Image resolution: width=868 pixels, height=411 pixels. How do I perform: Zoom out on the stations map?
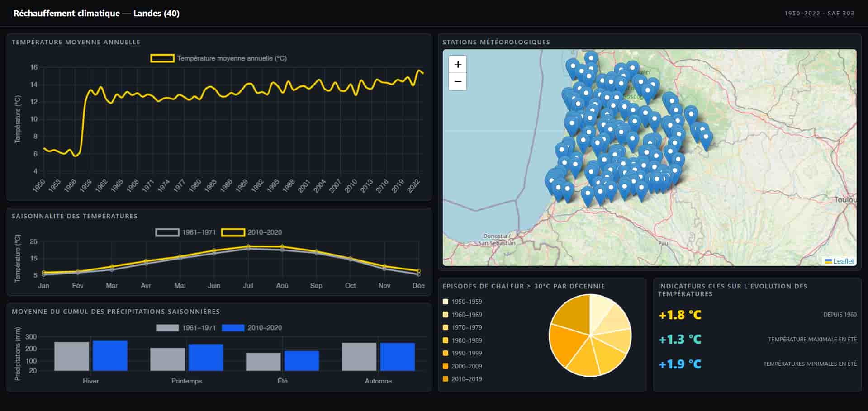[x=458, y=81]
